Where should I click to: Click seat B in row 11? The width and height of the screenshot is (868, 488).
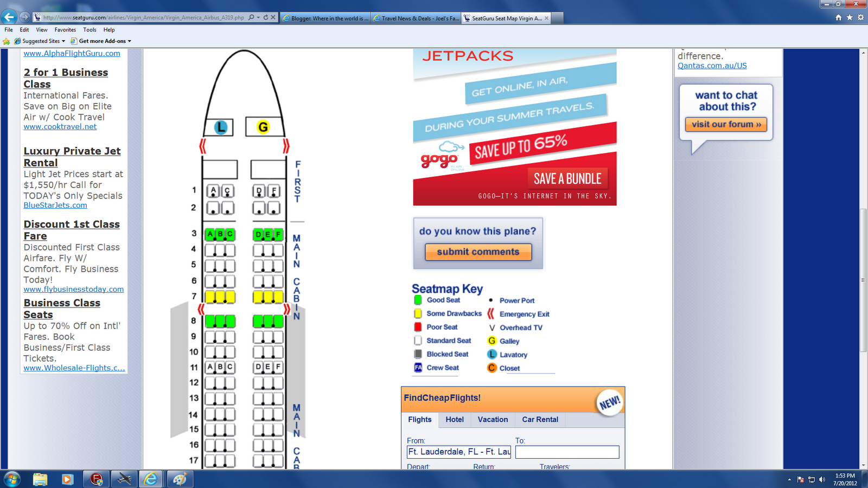coord(220,367)
